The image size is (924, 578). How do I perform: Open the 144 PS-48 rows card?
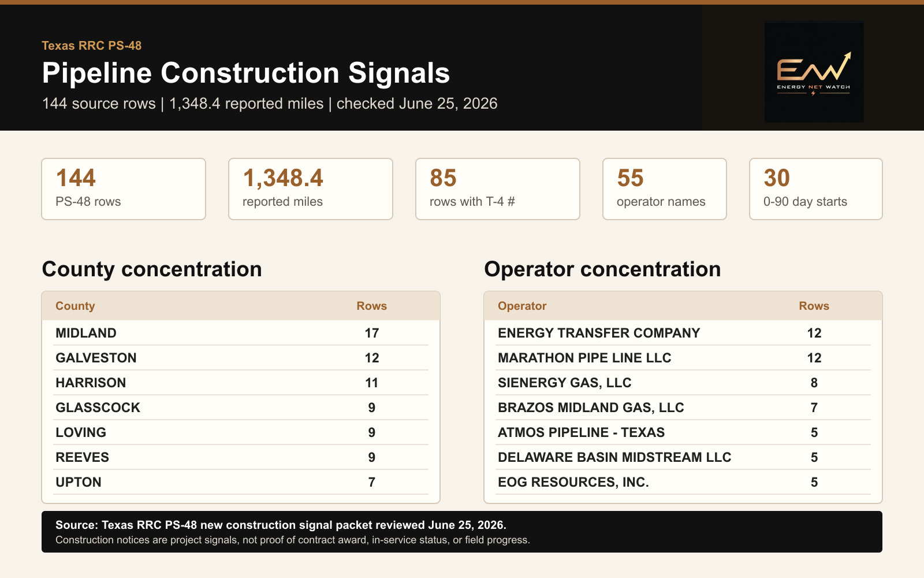(124, 189)
